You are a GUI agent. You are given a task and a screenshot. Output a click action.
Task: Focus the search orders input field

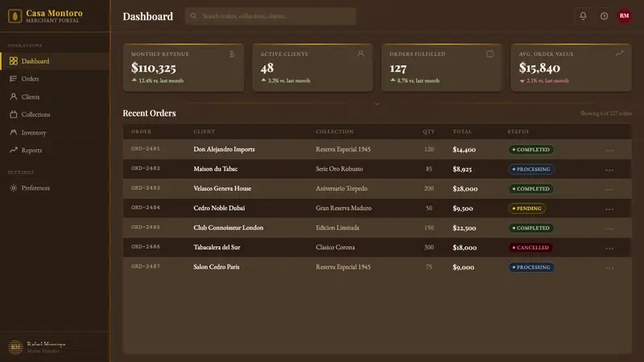tap(270, 16)
